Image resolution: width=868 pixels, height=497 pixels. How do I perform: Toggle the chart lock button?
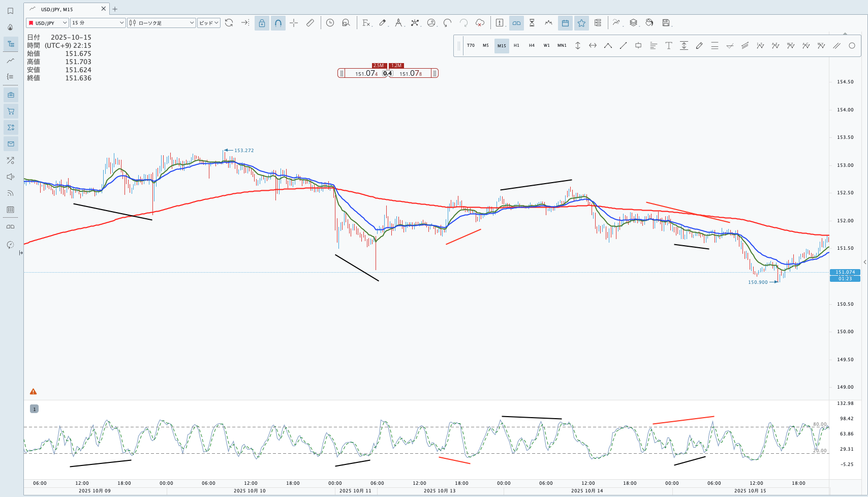coord(262,23)
